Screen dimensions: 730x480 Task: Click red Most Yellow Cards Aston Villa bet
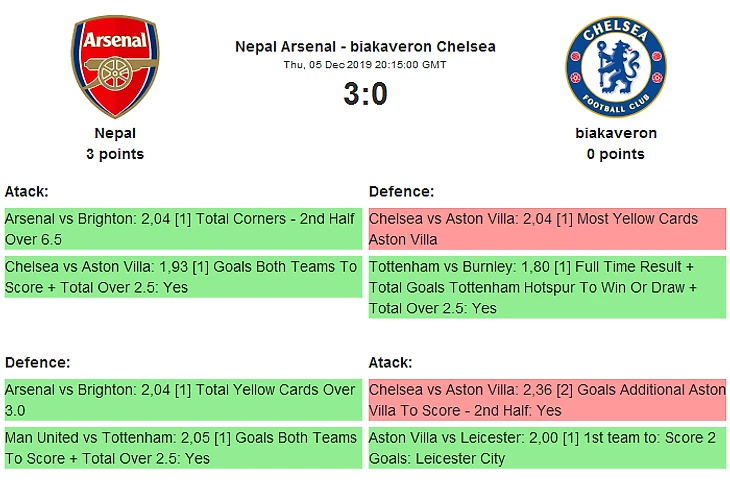point(547,230)
